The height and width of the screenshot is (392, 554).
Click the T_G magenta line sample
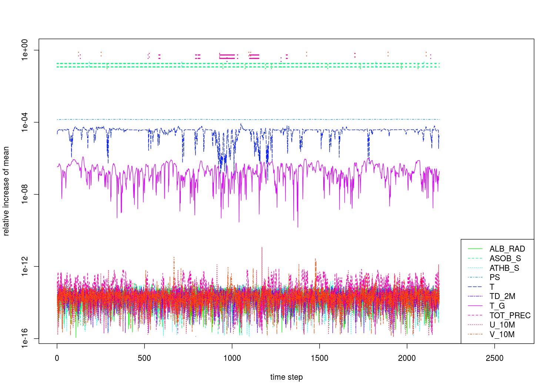(x=475, y=306)
